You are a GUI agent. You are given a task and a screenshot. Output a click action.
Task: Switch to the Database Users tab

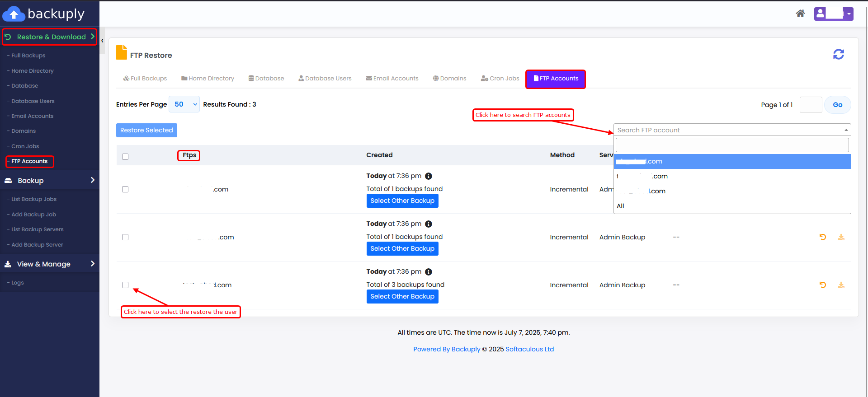click(x=325, y=79)
